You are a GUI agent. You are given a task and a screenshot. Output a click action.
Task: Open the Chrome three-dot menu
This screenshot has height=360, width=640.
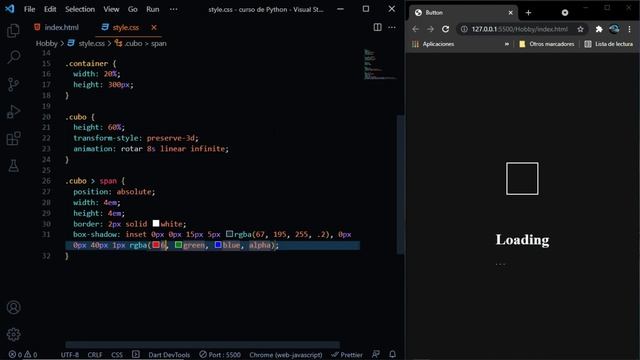629,29
